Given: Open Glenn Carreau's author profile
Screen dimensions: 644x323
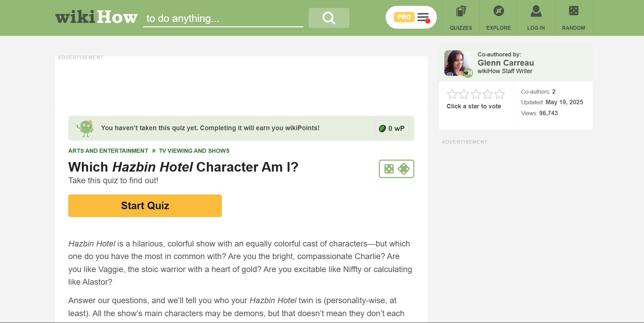Looking at the screenshot, I should pos(506,63).
